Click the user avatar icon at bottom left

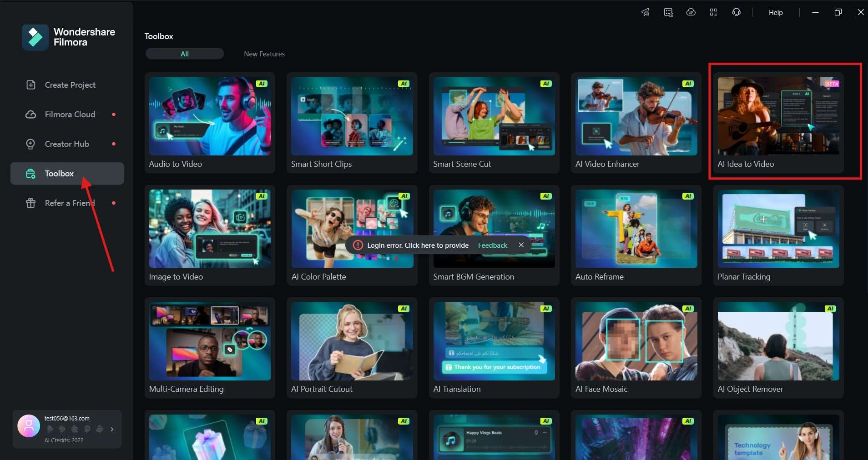tap(29, 426)
